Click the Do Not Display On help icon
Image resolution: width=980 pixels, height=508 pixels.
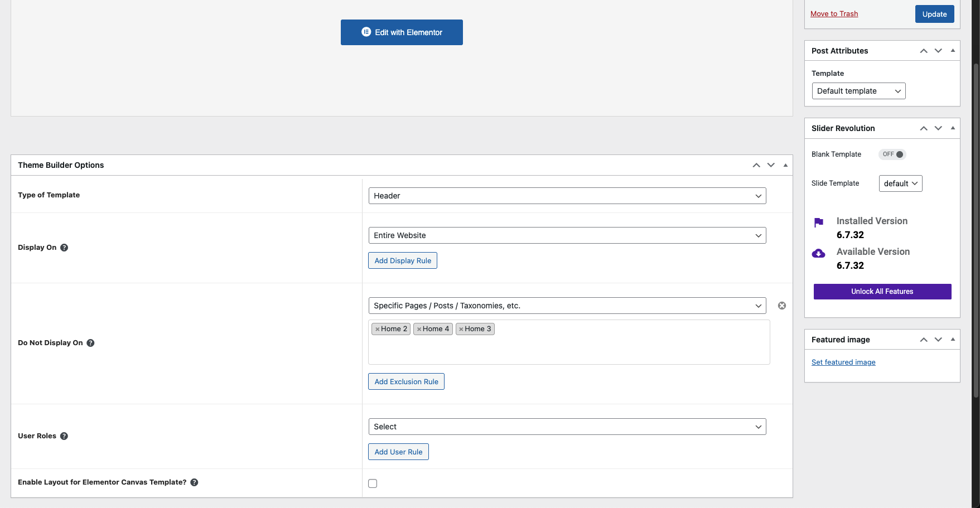(x=90, y=343)
